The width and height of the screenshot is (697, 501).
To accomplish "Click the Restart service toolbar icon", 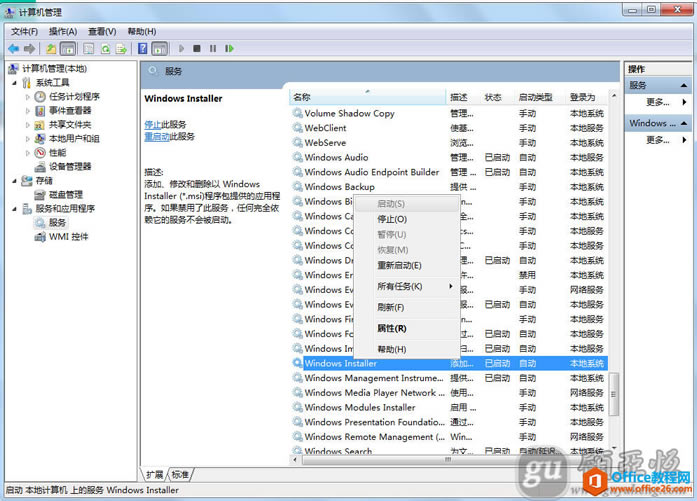I will [x=229, y=48].
